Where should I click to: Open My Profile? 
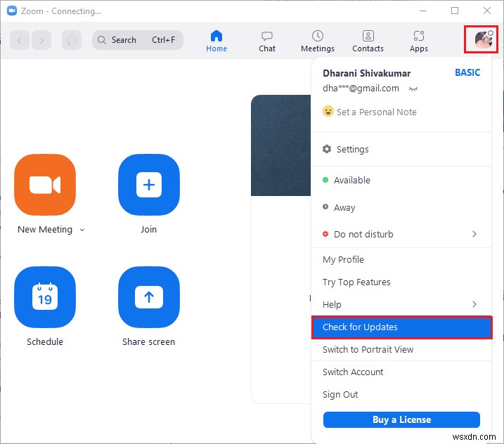[402, 260]
